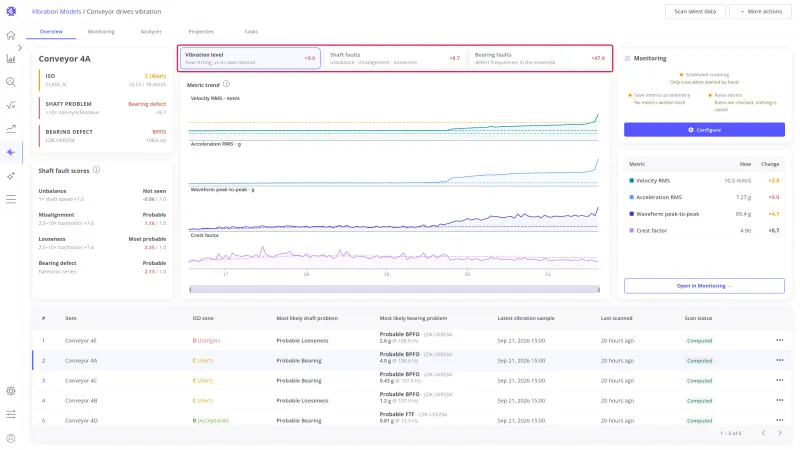Click the Waveform peak-to-peak purple swatch
Screen dimensions: 800x450
coord(632,214)
